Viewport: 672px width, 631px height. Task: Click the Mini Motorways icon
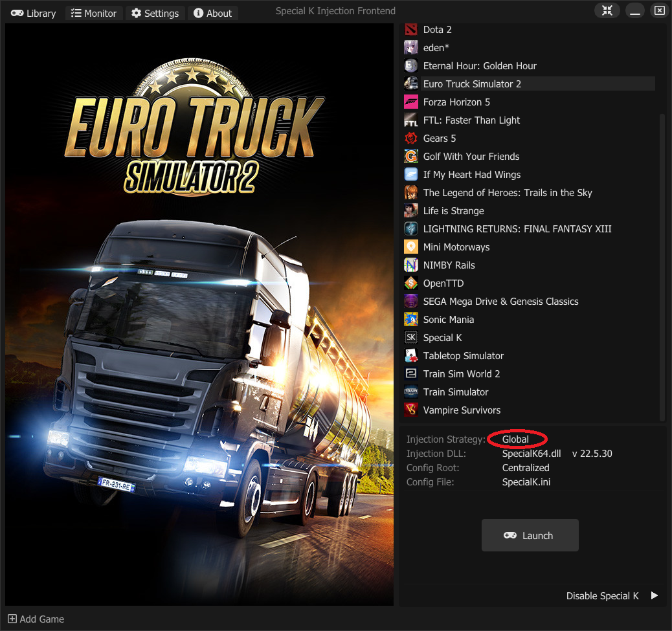[411, 247]
